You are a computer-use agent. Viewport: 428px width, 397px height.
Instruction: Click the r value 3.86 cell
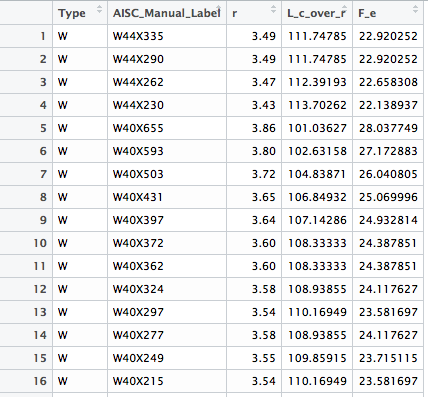coord(254,128)
